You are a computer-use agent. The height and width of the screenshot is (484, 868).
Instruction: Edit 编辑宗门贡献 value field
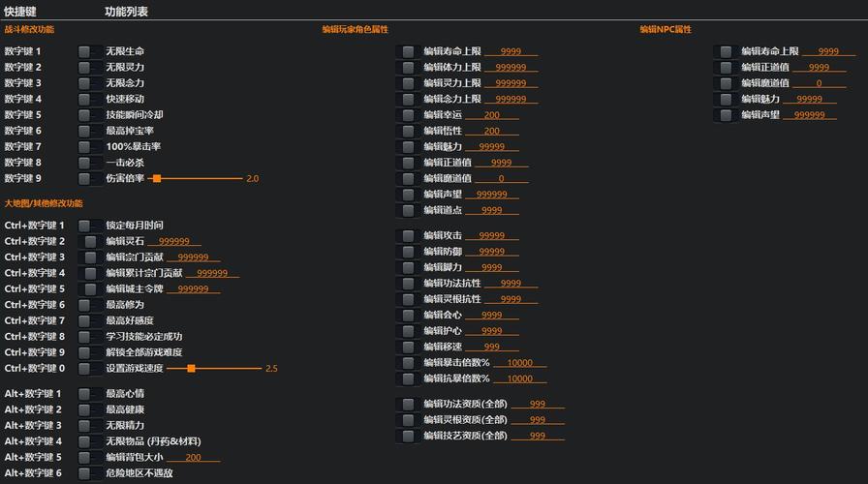pos(193,257)
